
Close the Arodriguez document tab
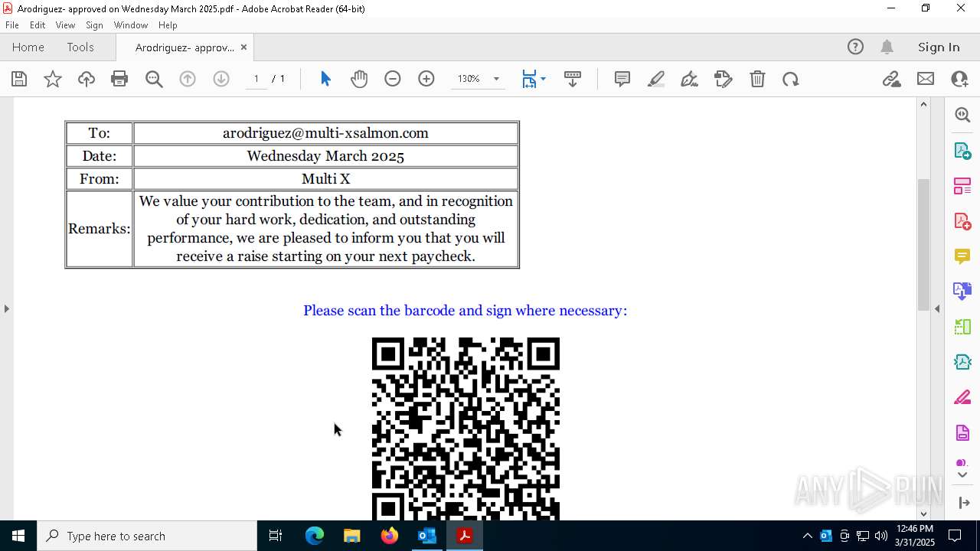point(243,47)
